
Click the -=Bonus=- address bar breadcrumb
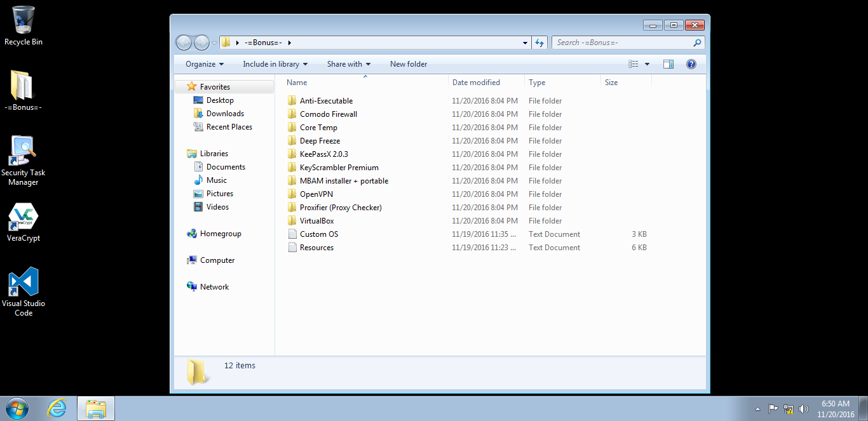[x=262, y=43]
